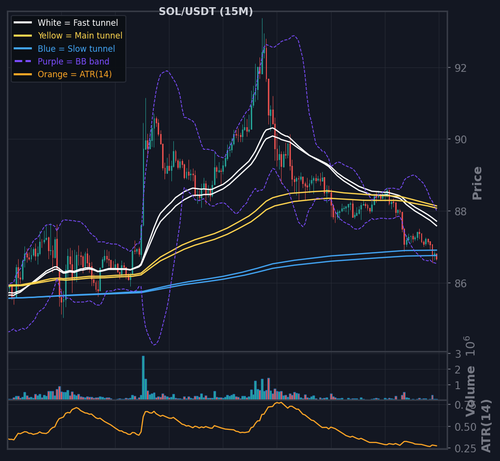500x461 pixels.
Task: Click the highest candlestick wick peak above 92
Action: (262, 20)
